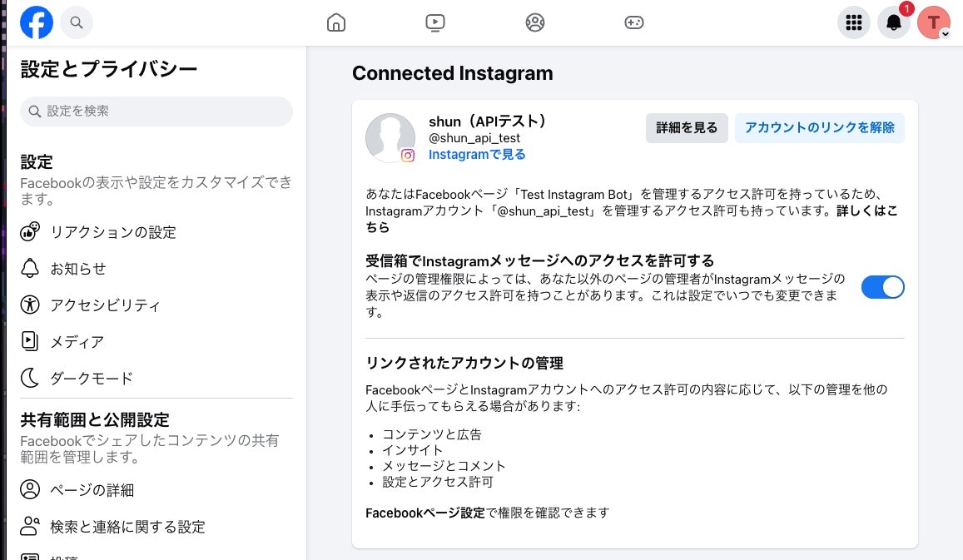Click the dark mode moon icon

[30, 378]
